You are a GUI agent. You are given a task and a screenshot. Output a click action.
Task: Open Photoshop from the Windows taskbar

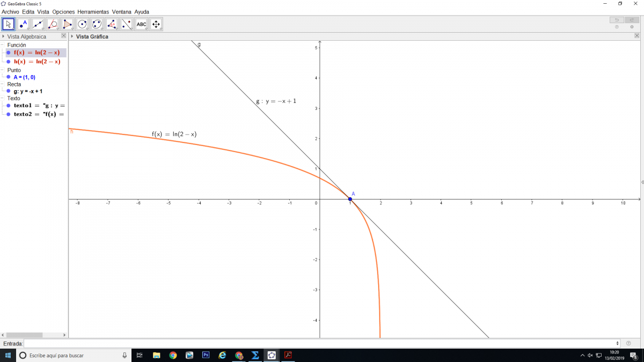[x=206, y=355]
